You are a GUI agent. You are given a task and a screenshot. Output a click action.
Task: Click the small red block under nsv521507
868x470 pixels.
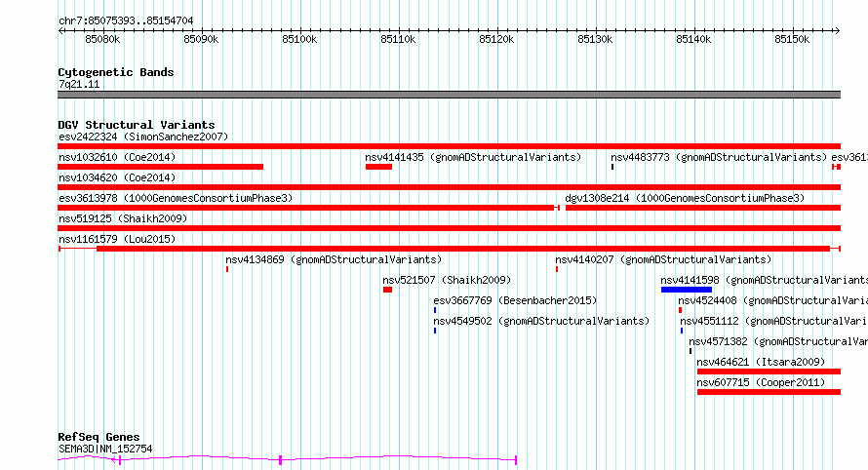[x=387, y=290]
